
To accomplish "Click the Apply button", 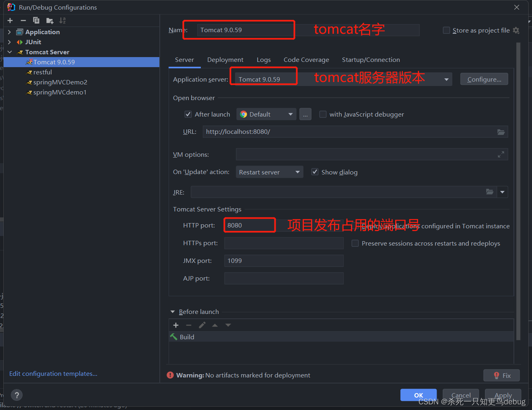I will 503,395.
